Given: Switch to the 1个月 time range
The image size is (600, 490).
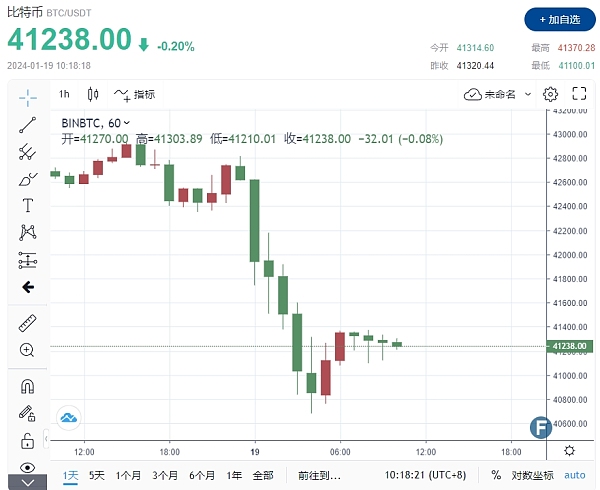Looking at the screenshot, I should [x=128, y=475].
